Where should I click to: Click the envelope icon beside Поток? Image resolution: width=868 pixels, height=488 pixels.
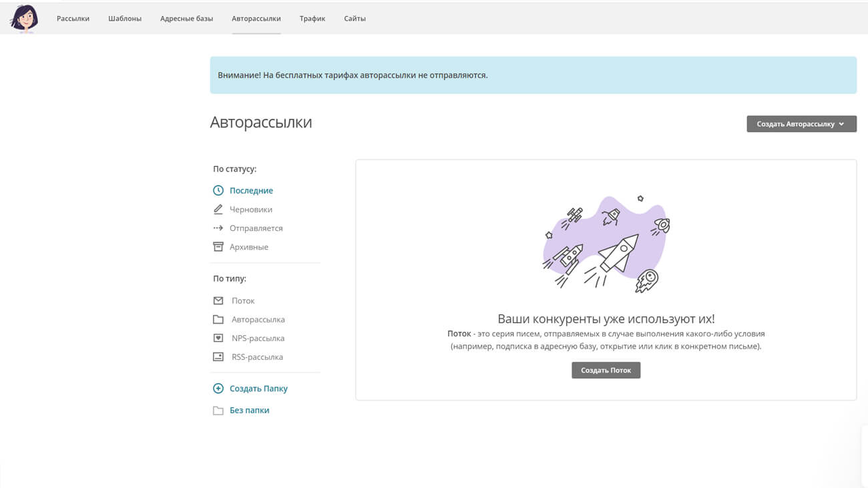click(x=218, y=301)
